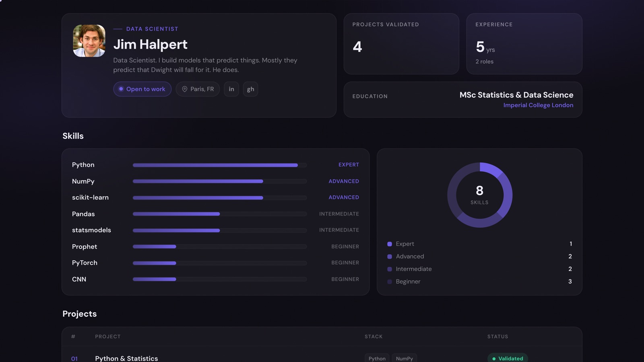
Task: Click Jim Halpert's profile avatar photo
Action: (89, 41)
